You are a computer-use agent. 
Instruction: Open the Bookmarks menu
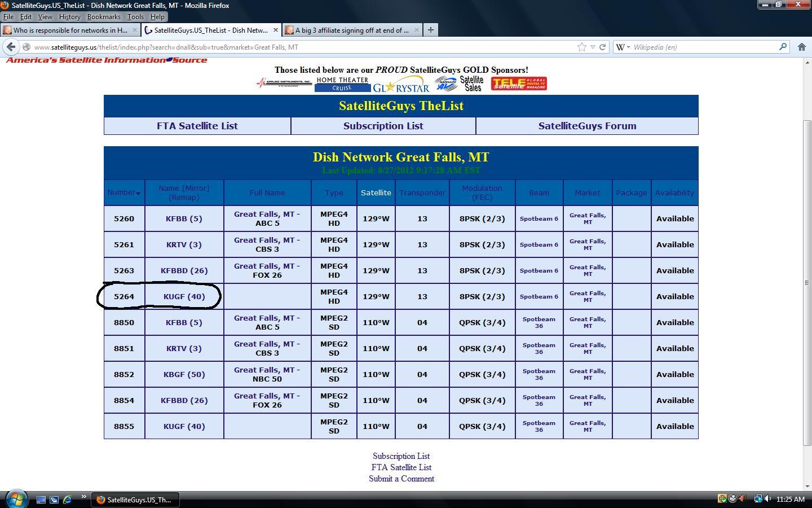(x=104, y=17)
